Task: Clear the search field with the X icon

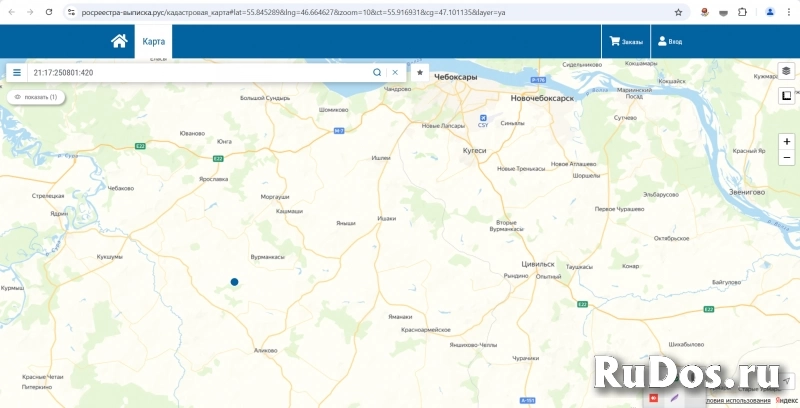Action: (395, 73)
